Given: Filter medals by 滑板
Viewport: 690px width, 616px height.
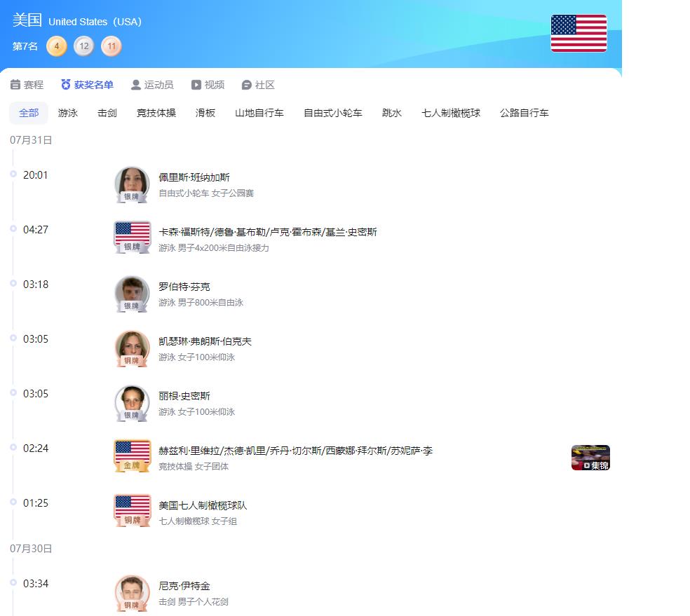Looking at the screenshot, I should point(205,113).
